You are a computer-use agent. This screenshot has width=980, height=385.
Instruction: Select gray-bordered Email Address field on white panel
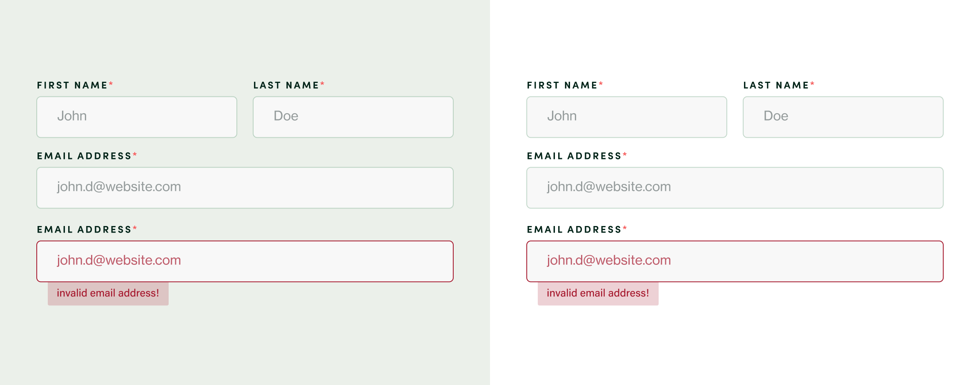(735, 188)
